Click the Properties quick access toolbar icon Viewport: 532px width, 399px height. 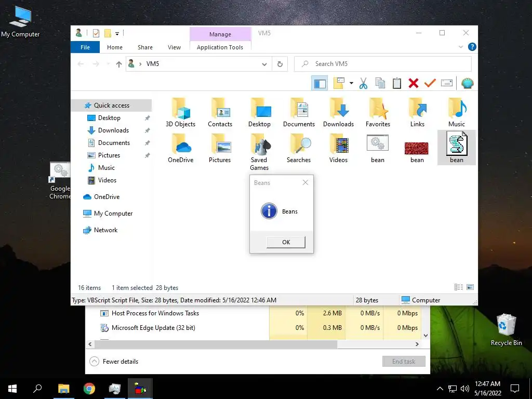[96, 33]
